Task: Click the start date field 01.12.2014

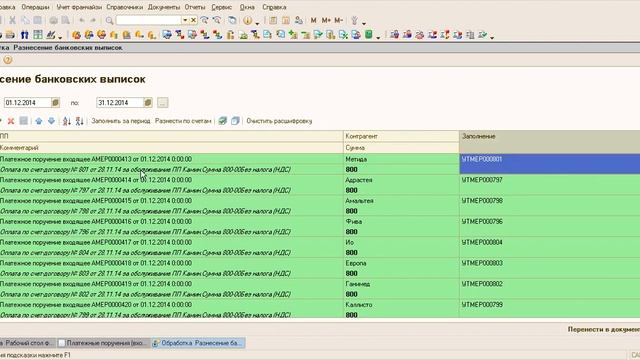Action: 27,102
